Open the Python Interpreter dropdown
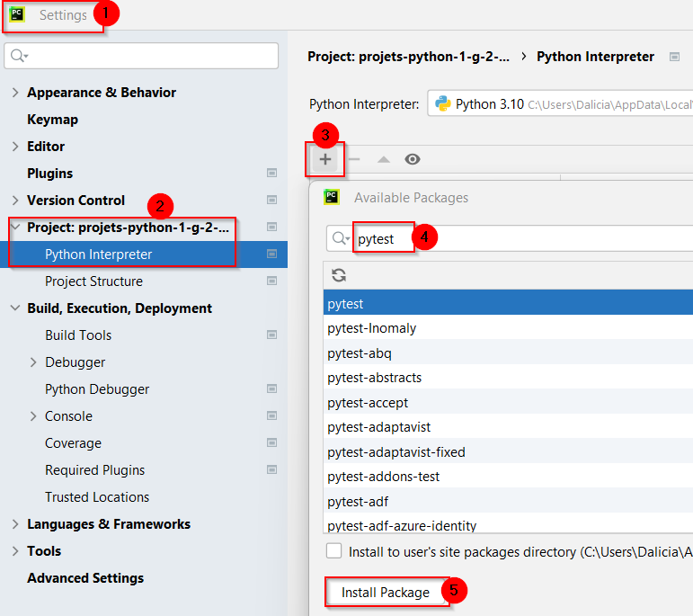693x616 pixels. [x=557, y=104]
